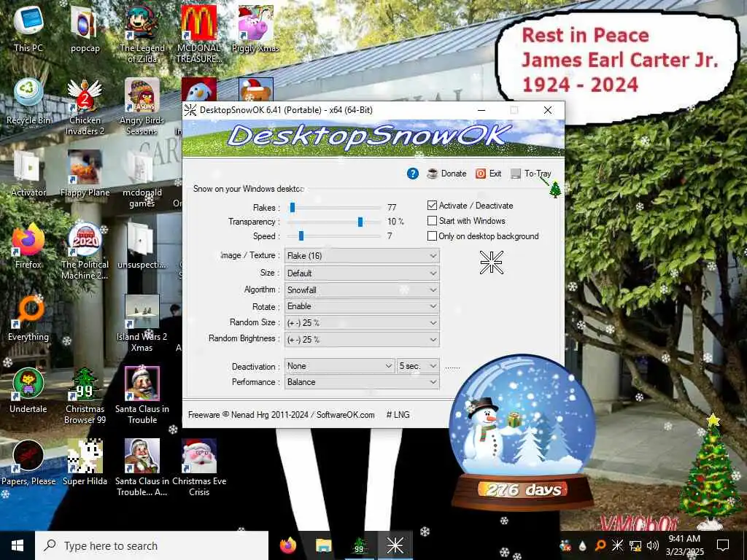This screenshot has height=560, width=747.
Task: Select the Island Wars 2 Xmas icon
Action: click(142, 324)
